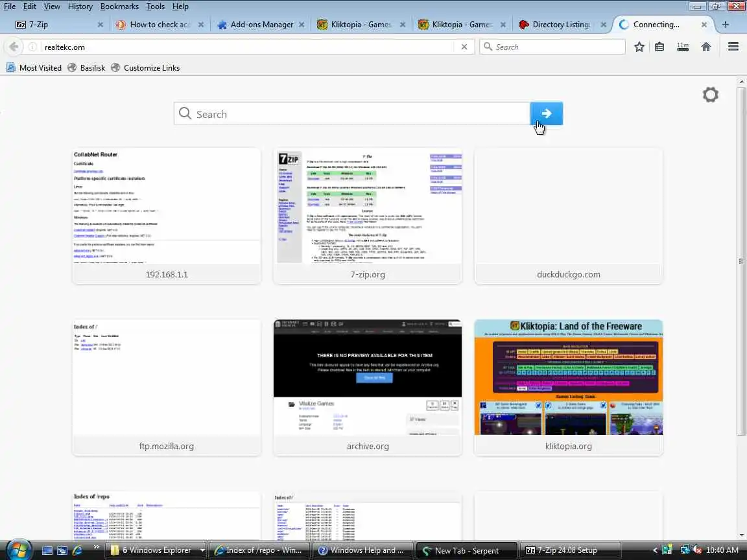The image size is (747, 560).
Task: Launch Internet Explorer from quick launch
Action: 77,550
